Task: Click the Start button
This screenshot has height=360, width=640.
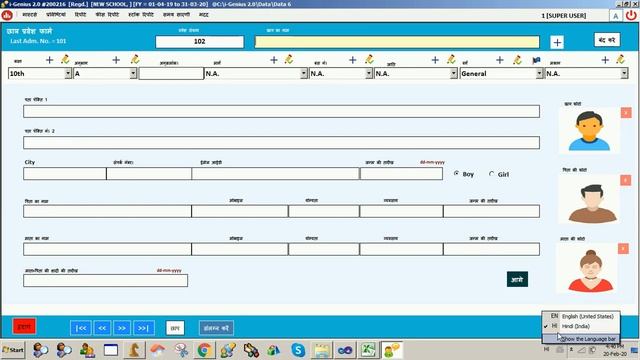Action: pyautogui.click(x=13, y=350)
